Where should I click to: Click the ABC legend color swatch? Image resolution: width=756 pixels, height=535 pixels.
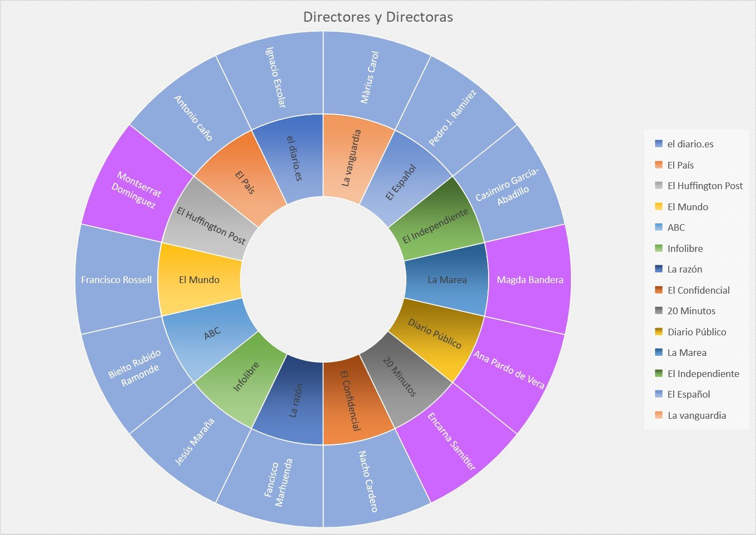tap(659, 227)
